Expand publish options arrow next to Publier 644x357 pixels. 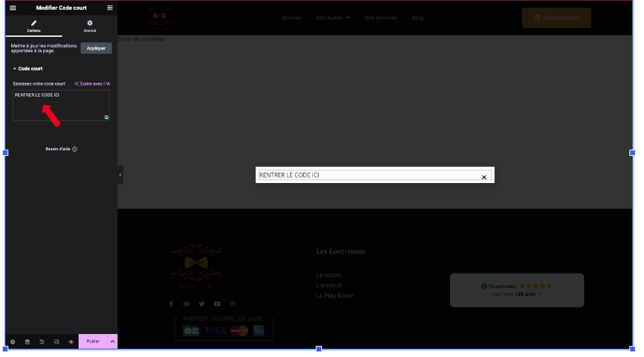click(x=112, y=342)
